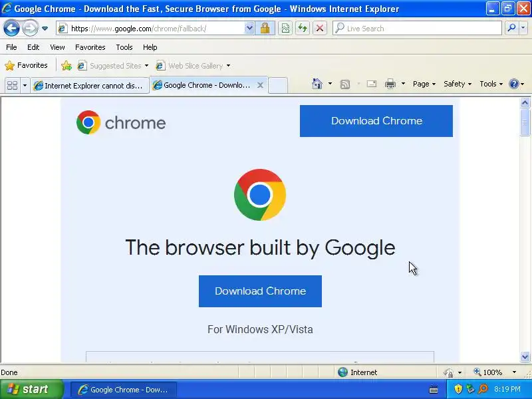The width and height of the screenshot is (532, 399).
Task: Click the Google Chrome taskbar window button
Action: tap(124, 390)
